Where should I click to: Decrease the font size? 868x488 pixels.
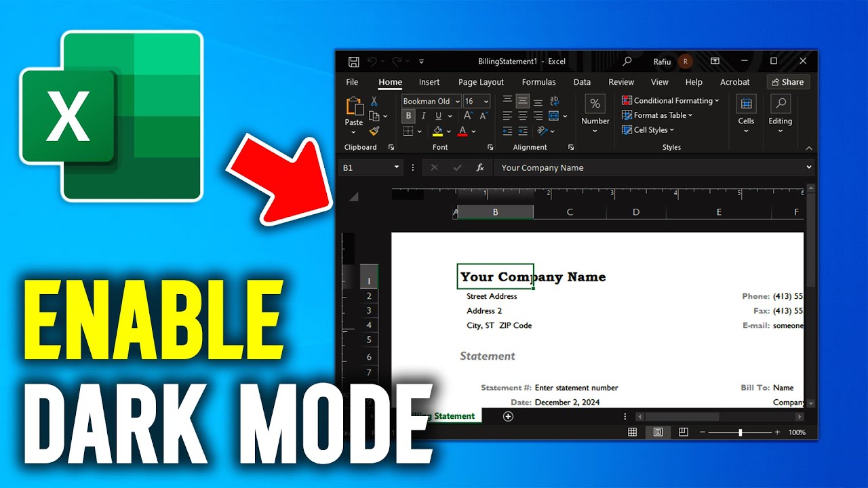tap(483, 116)
